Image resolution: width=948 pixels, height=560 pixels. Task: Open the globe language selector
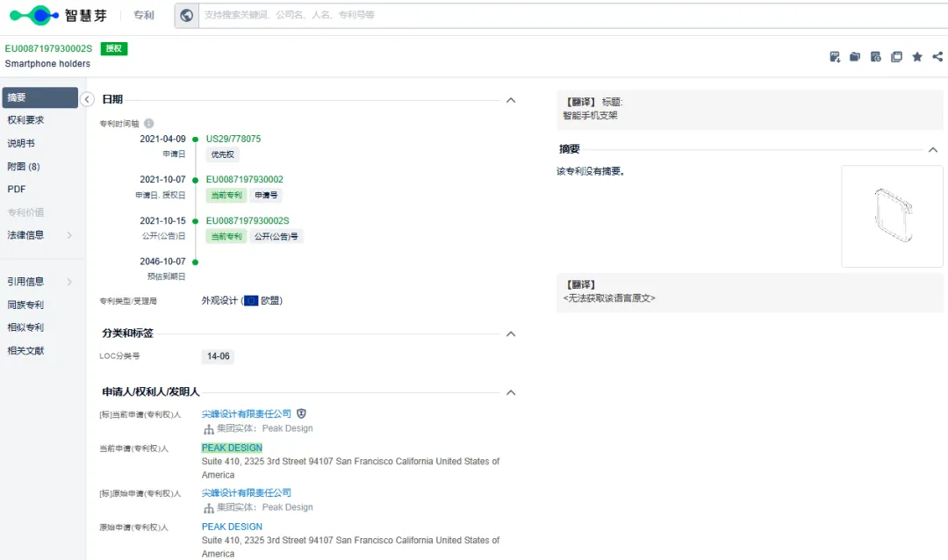click(187, 15)
